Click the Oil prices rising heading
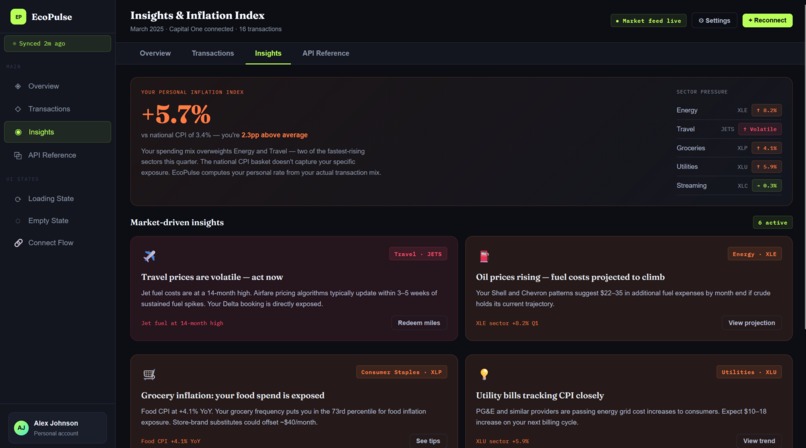This screenshot has width=806, height=448. point(570,277)
